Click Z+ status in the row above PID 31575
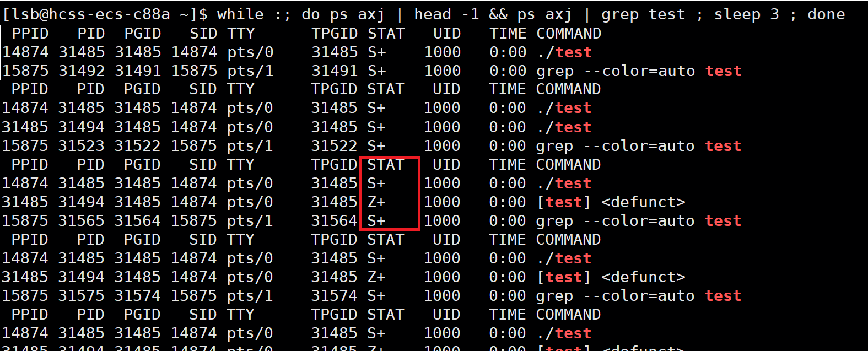Screen dimensions: 868x351 point(376,277)
